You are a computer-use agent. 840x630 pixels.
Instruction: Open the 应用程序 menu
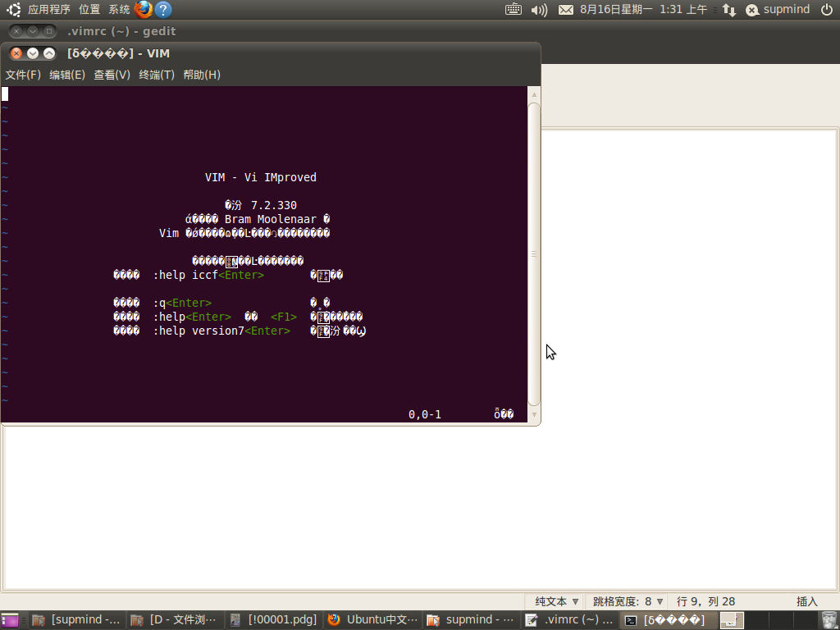pyautogui.click(x=48, y=9)
